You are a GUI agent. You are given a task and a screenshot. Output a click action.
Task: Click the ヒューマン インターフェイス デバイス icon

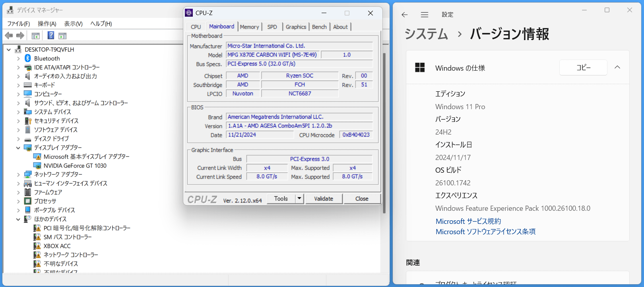tap(28, 183)
